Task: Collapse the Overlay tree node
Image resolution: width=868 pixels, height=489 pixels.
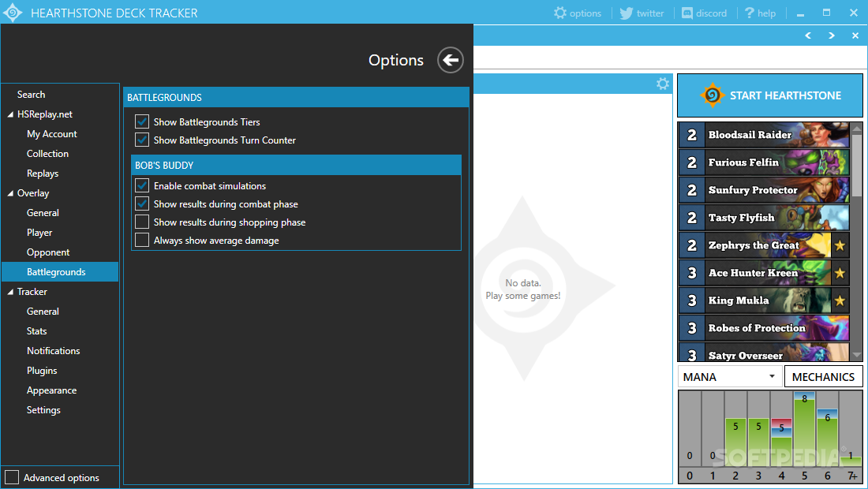Action: (x=10, y=193)
